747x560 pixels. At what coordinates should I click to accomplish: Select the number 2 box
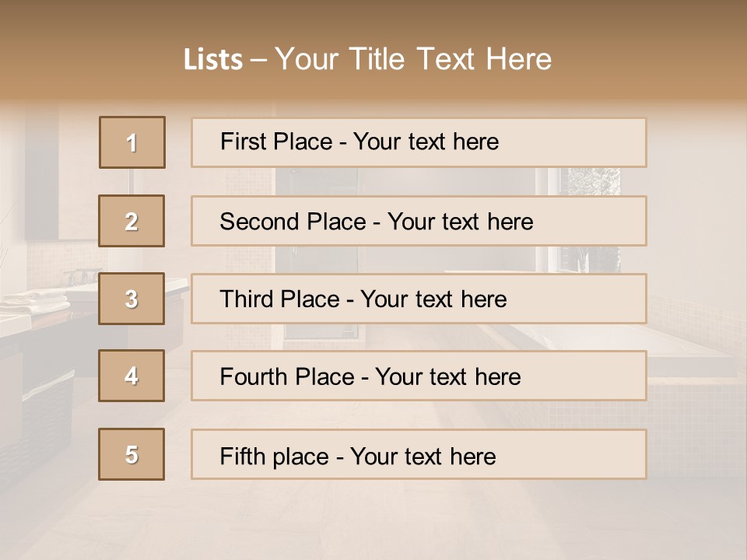pyautogui.click(x=132, y=221)
